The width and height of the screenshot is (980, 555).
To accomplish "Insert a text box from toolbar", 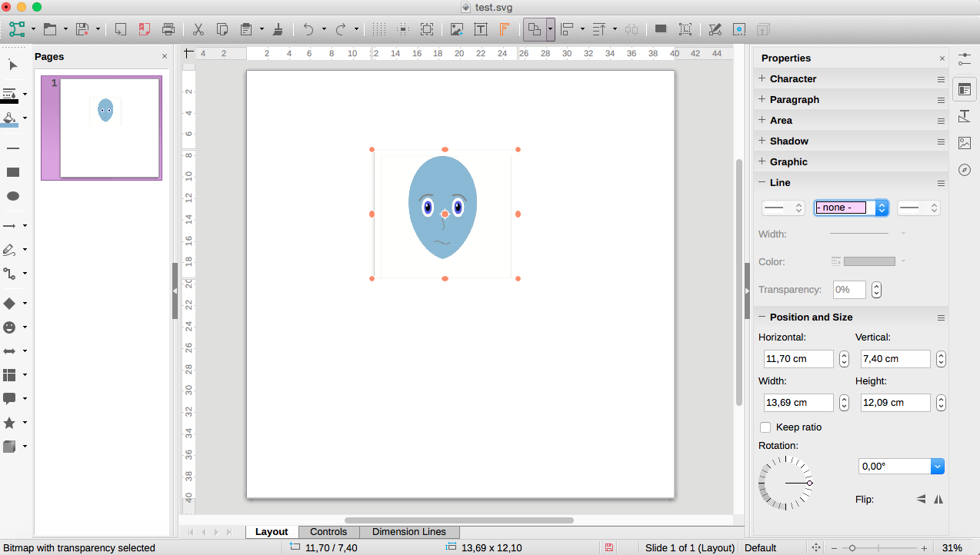I will click(x=481, y=30).
